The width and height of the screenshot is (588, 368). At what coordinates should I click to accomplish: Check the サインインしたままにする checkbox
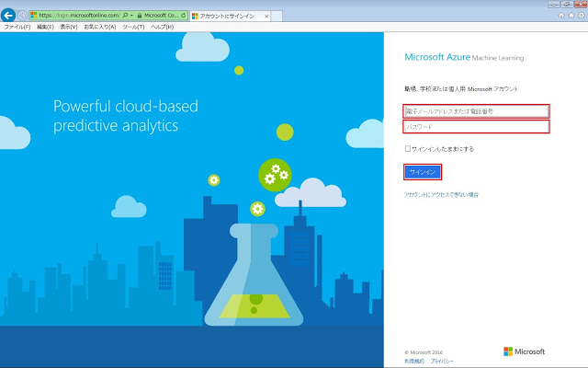click(408, 149)
